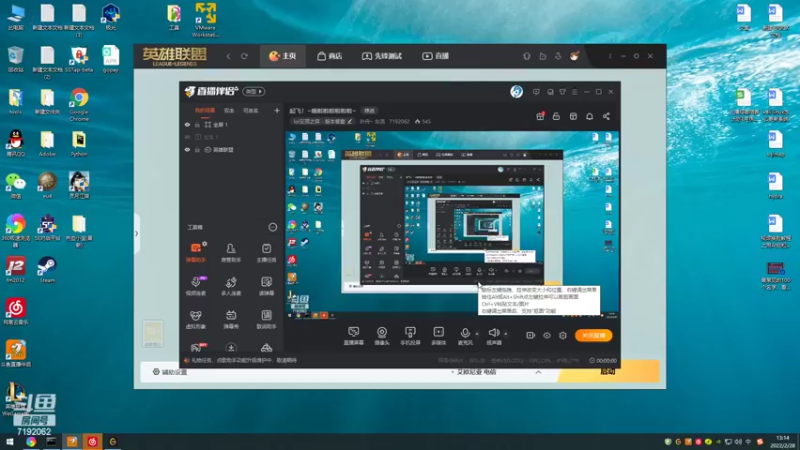
Task: Toggle preview eye icon near settings
Action: (546, 335)
